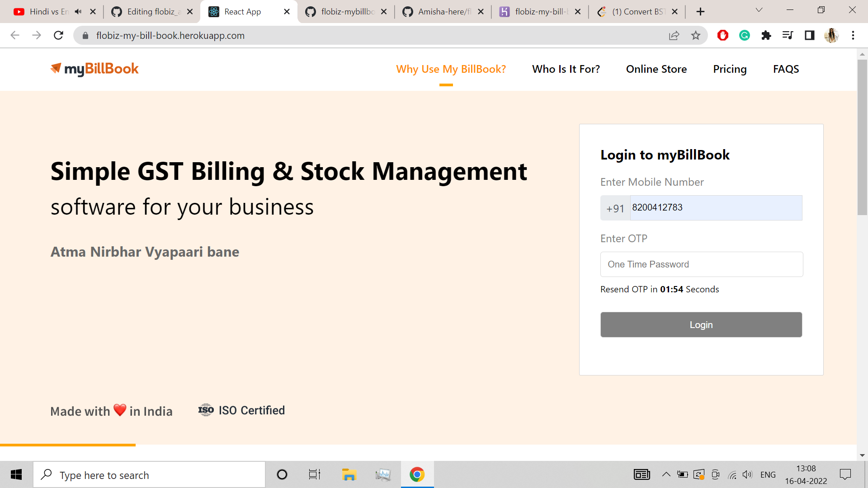The image size is (868, 488).
Task: Open the Online Store link
Action: 656,69
